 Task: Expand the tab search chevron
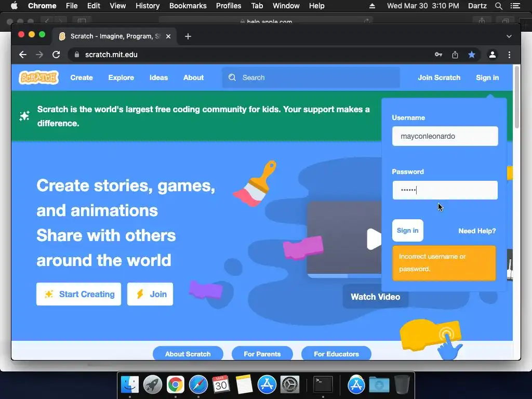pyautogui.click(x=509, y=36)
